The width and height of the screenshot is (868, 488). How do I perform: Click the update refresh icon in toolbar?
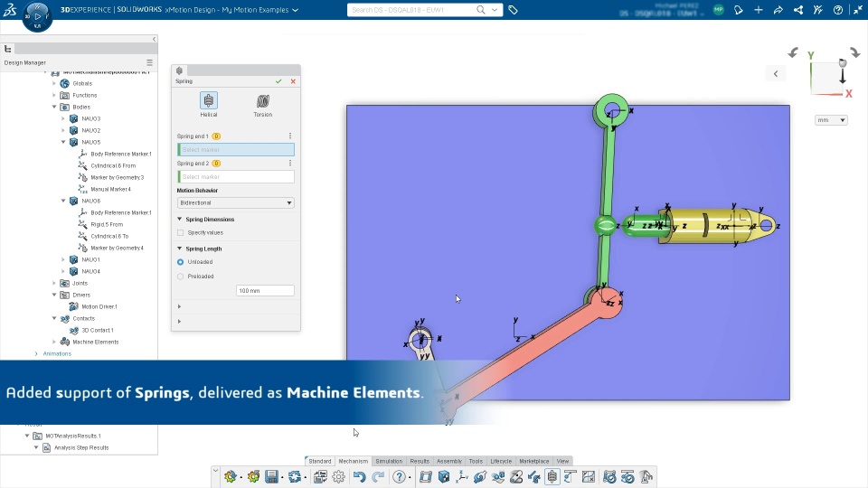click(x=295, y=476)
